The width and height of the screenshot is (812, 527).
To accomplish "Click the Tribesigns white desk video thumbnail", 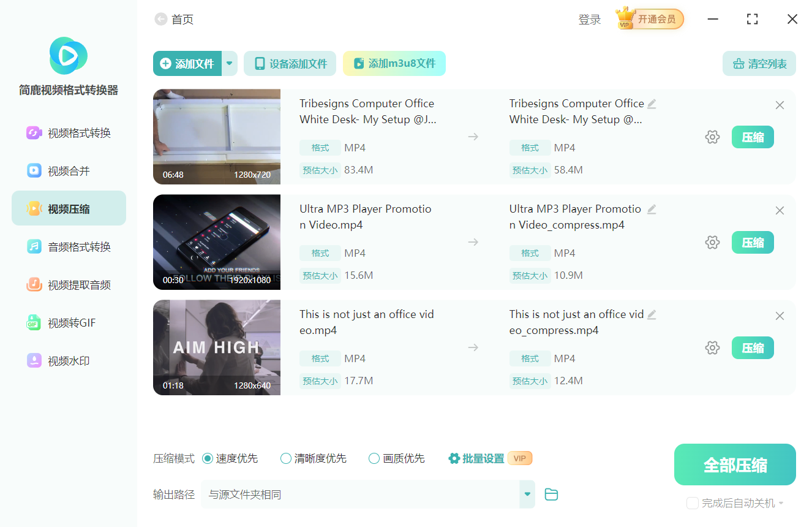I will (x=217, y=137).
